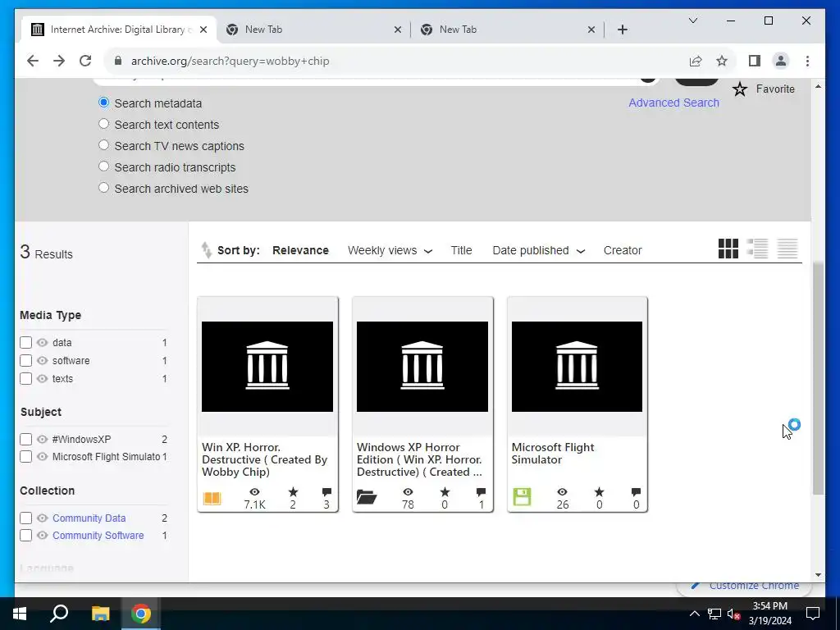This screenshot has height=630, width=840.
Task: Click the Favorite star icon
Action: (x=740, y=89)
